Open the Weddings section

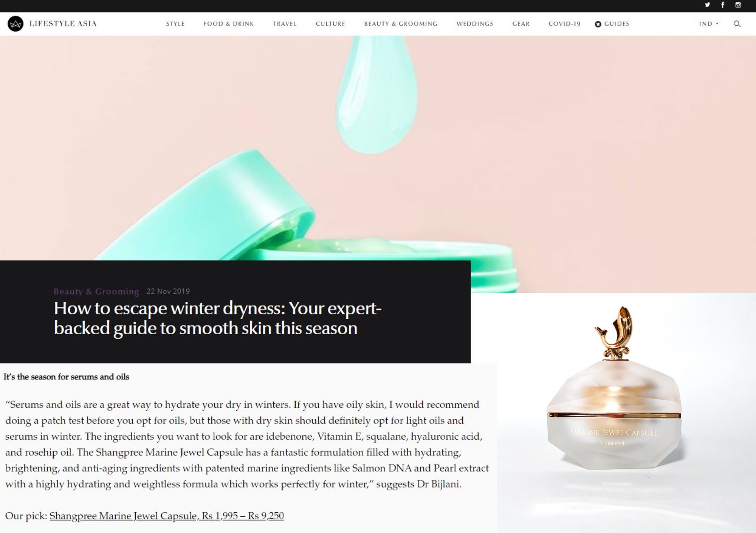(x=475, y=24)
